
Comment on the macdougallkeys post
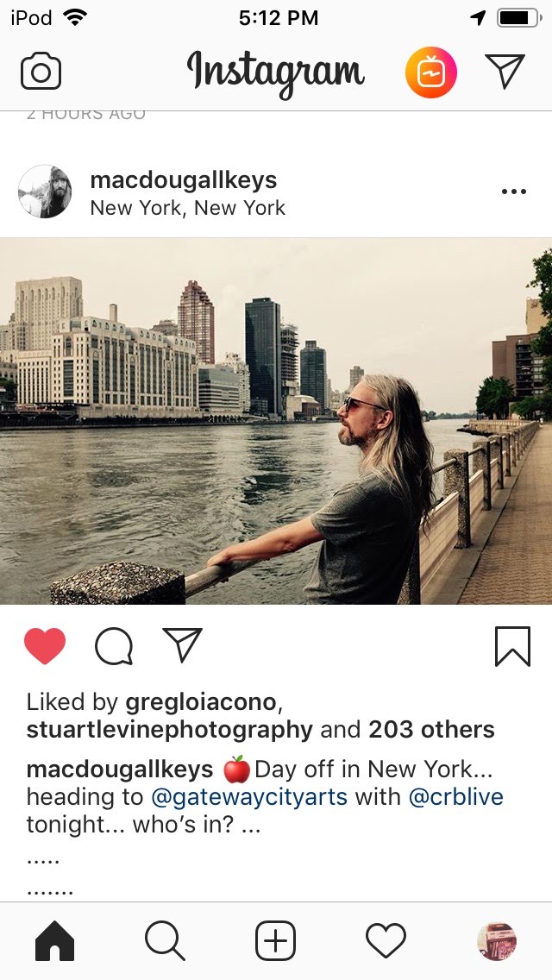click(x=114, y=646)
